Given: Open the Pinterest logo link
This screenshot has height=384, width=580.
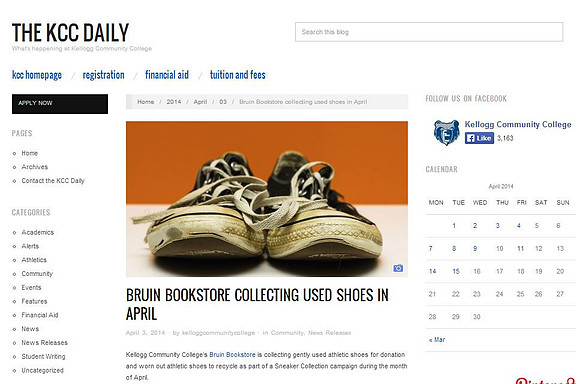Looking at the screenshot, I should coord(546,381).
